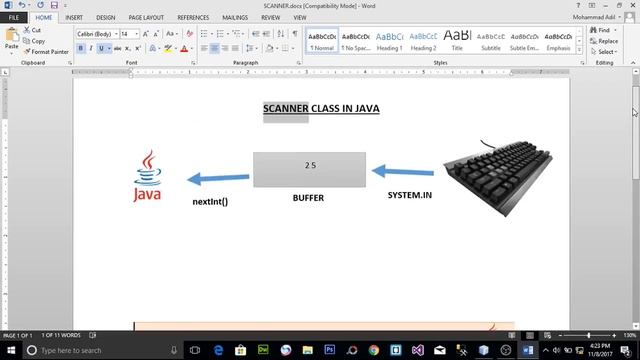Image resolution: width=640 pixels, height=360 pixels.
Task: Click the Windows search box
Action: 102,350
